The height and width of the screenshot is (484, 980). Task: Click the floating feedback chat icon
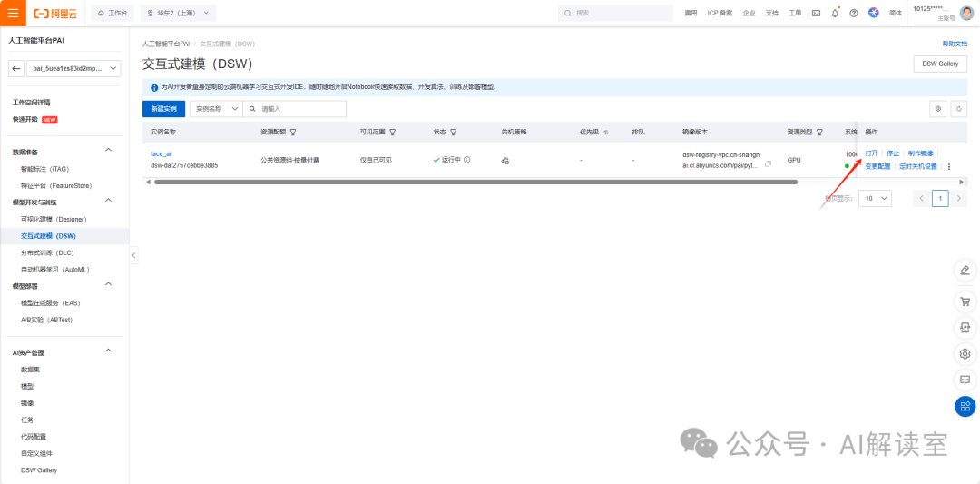coord(965,380)
